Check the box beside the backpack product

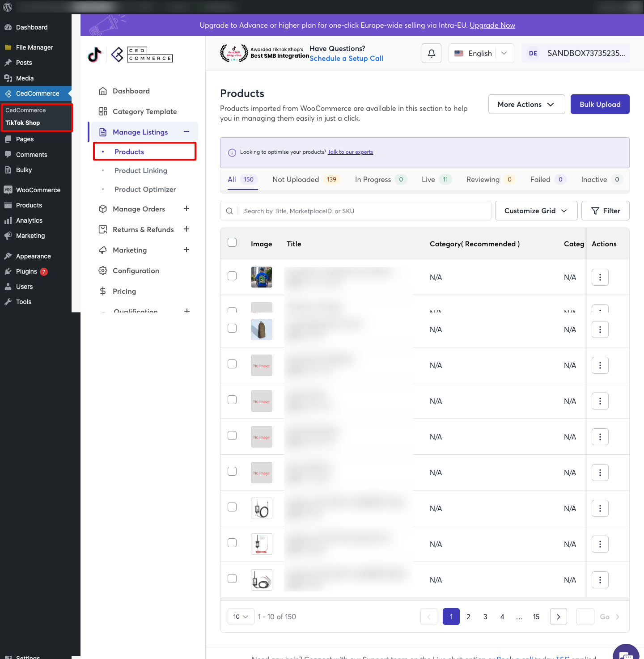point(232,328)
